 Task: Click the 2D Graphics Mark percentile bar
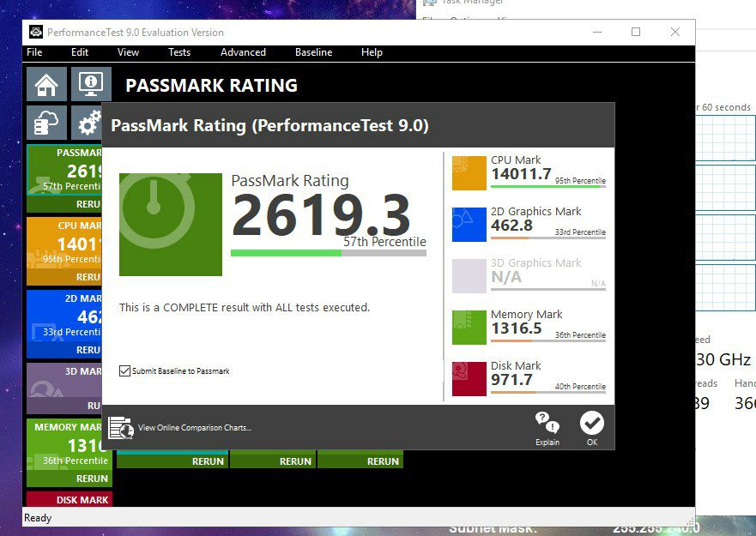(x=548, y=238)
